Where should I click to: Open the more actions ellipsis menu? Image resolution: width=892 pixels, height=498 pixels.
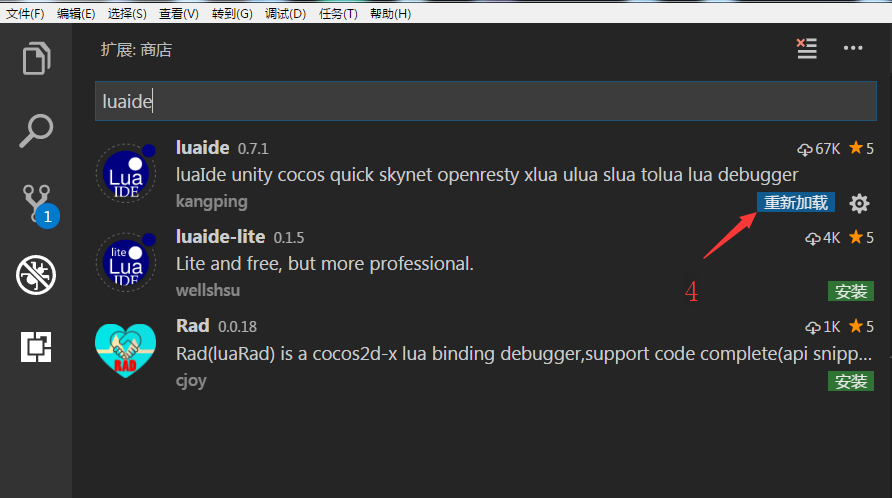click(x=853, y=48)
